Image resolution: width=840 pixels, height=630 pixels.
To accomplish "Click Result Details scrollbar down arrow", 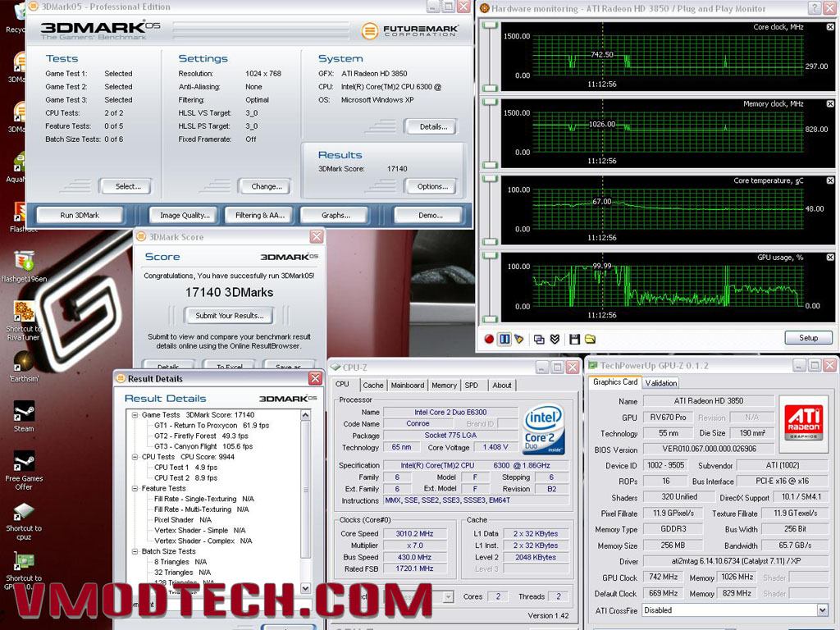I will pyautogui.click(x=305, y=588).
